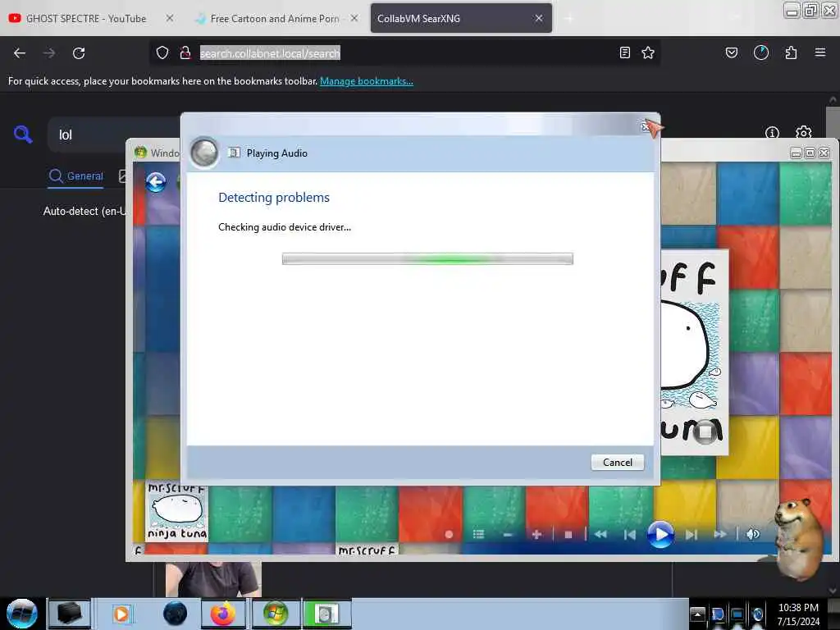Click the blue back arrow in Media Center
The image size is (840, 630).
[156, 183]
